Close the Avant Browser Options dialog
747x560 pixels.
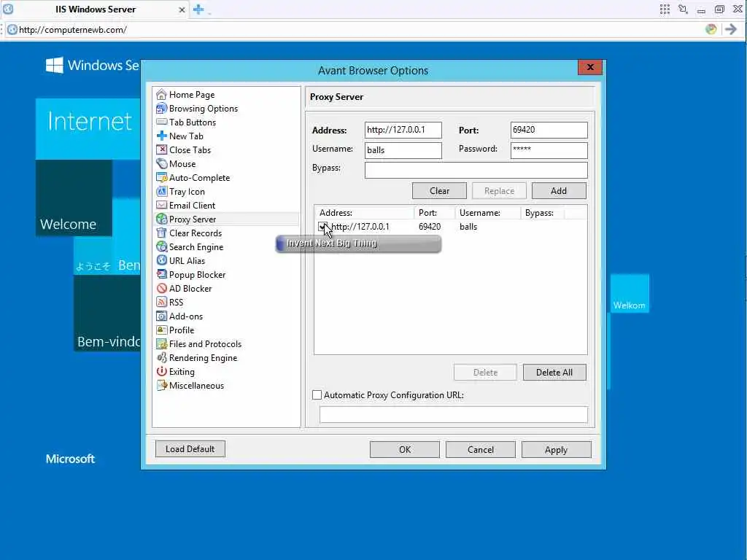(589, 67)
